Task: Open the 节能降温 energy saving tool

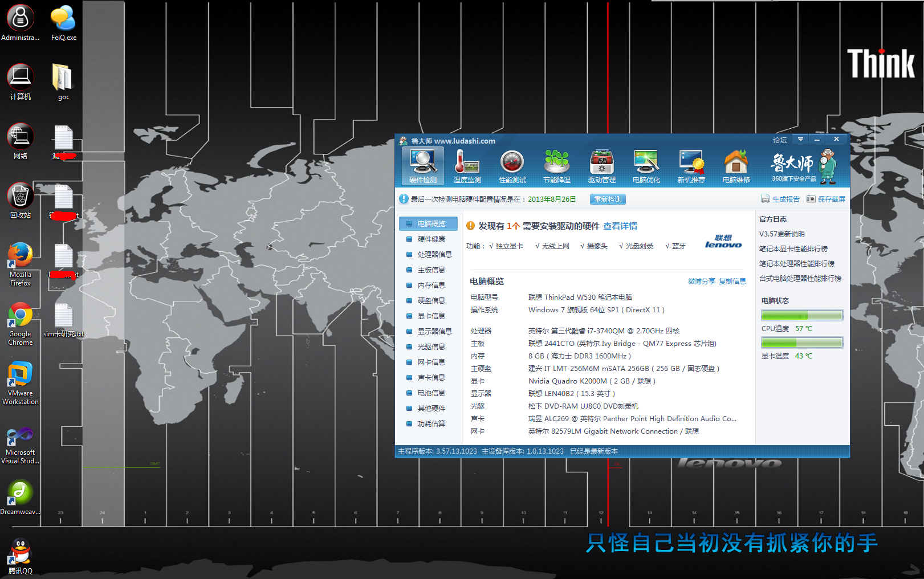Action: pyautogui.click(x=556, y=166)
